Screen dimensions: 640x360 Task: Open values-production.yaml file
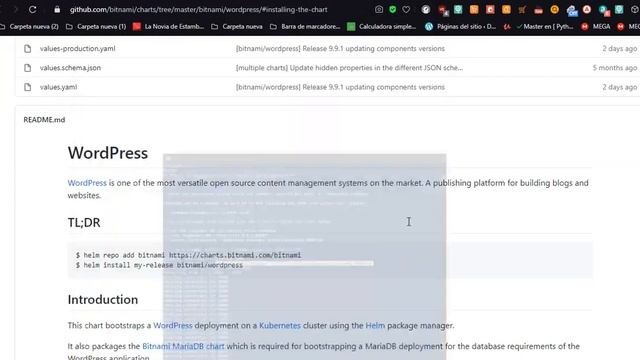pyautogui.click(x=78, y=49)
